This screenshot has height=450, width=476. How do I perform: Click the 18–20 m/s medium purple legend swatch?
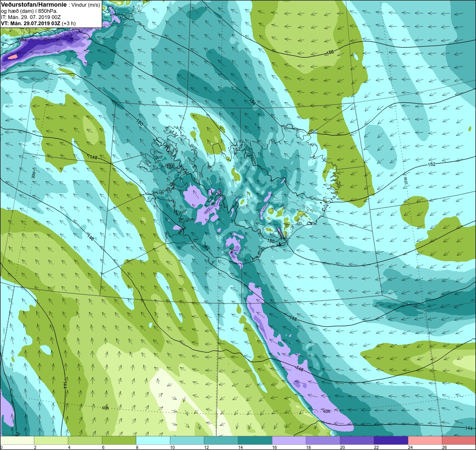pos(323,440)
